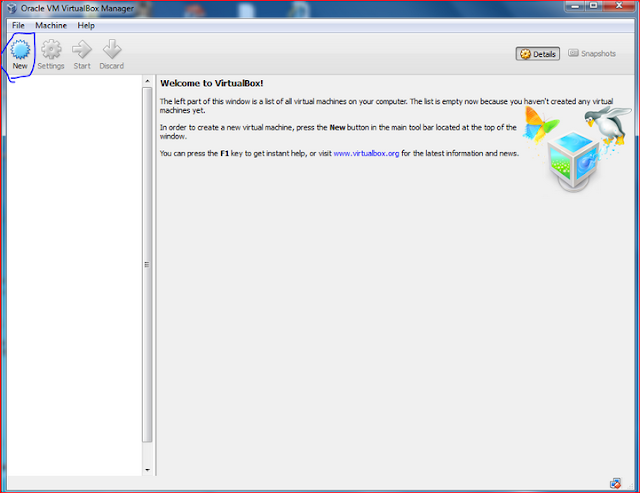The height and width of the screenshot is (493, 640).
Task: Minimize the VirtualBox Manager window
Action: 576,6
